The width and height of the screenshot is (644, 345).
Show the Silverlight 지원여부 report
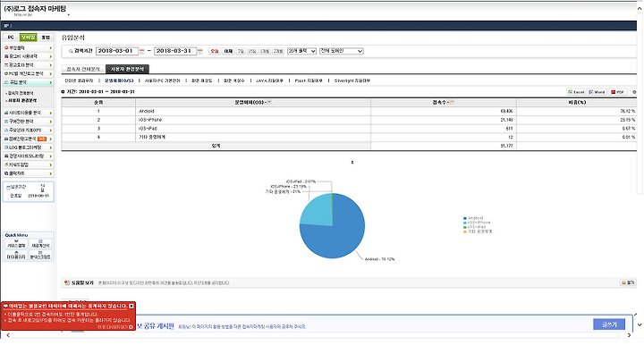tap(352, 80)
